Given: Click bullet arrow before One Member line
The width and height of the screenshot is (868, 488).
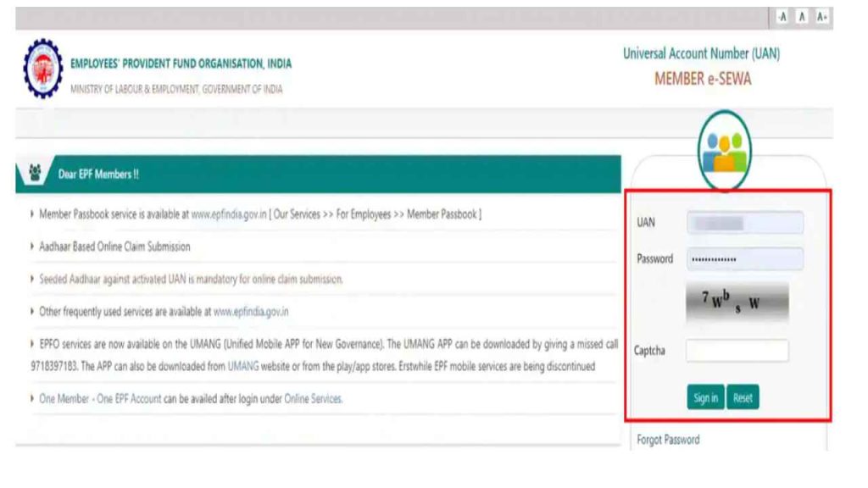Looking at the screenshot, I should pos(32,398).
